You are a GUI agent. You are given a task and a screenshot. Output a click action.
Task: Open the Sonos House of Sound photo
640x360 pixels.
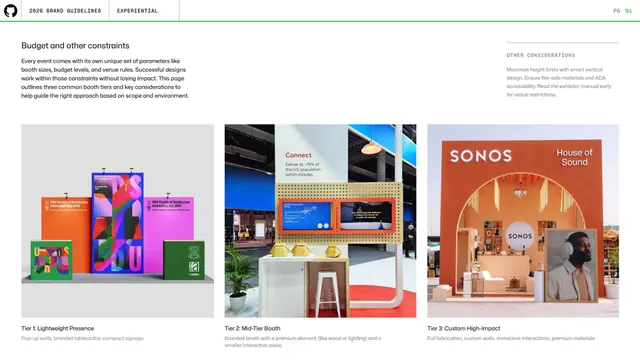(x=523, y=221)
